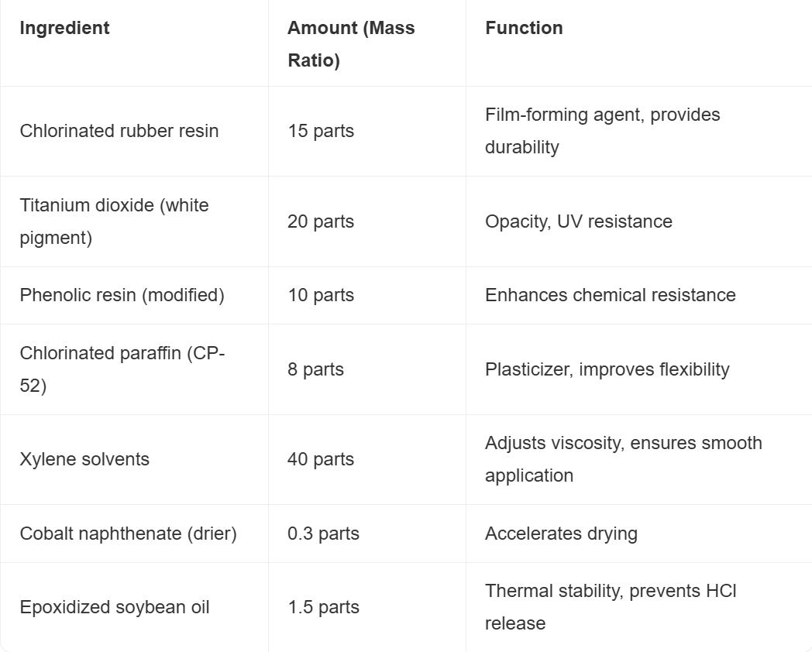Select Titanium dioxide (white pigment) cell
Image resolution: width=812 pixels, height=652 pixels.
114,221
